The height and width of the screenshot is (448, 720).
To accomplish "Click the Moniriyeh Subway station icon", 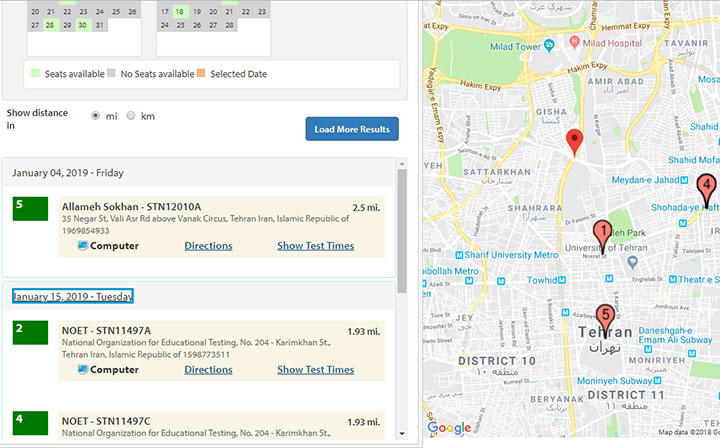I will click(658, 381).
